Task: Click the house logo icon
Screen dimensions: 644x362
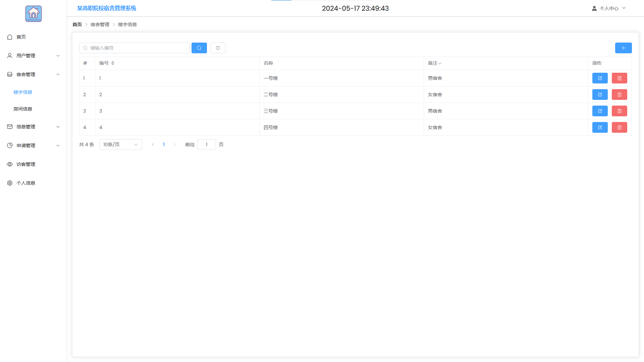Action: [x=34, y=14]
